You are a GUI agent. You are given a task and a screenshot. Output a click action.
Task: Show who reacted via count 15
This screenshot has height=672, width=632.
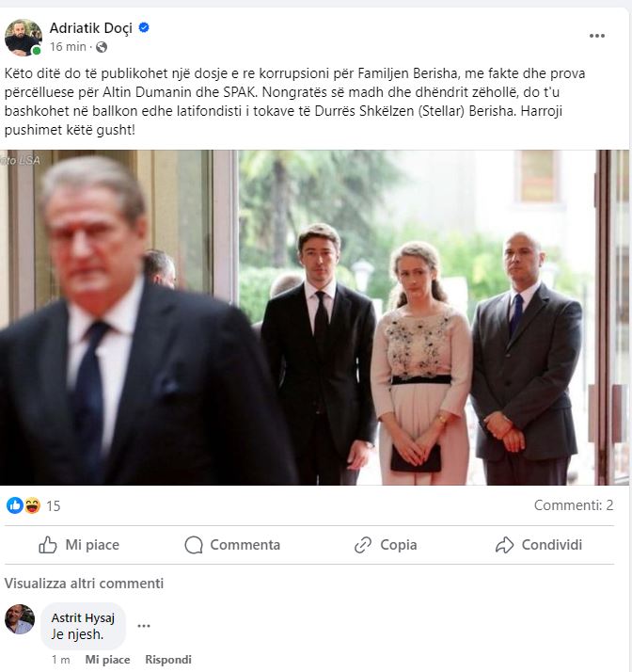pyautogui.click(x=54, y=505)
